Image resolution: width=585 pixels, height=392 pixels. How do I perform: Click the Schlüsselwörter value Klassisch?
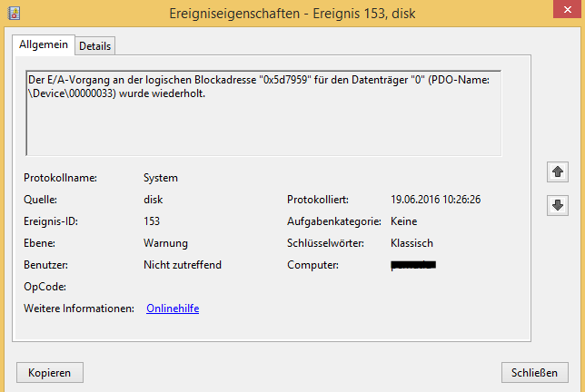tap(411, 243)
